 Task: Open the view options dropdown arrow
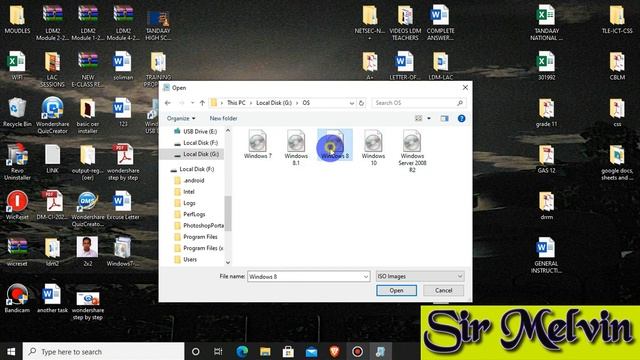pyautogui.click(x=429, y=118)
